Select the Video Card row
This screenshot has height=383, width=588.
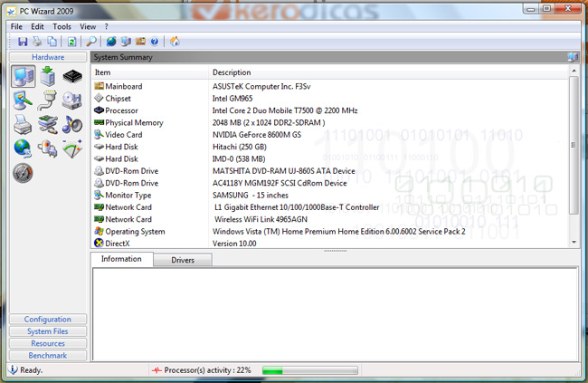[330, 134]
